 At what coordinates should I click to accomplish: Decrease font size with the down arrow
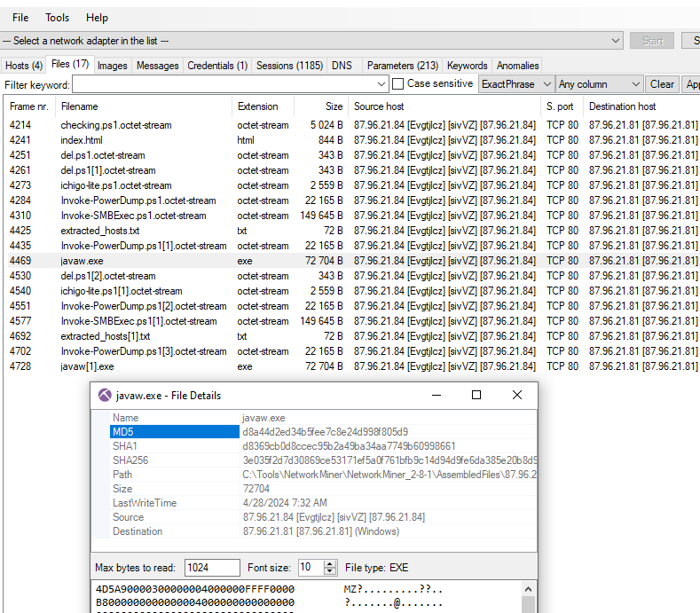[x=330, y=571]
